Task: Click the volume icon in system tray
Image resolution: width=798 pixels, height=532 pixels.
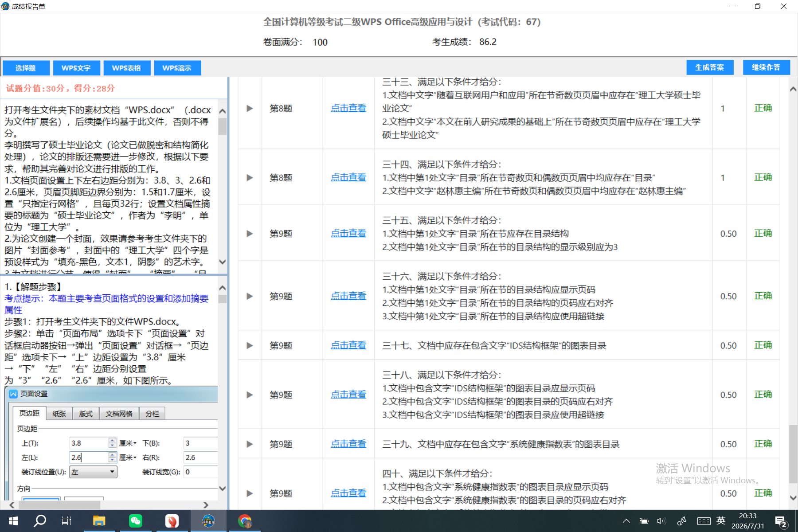Action: (x=661, y=521)
